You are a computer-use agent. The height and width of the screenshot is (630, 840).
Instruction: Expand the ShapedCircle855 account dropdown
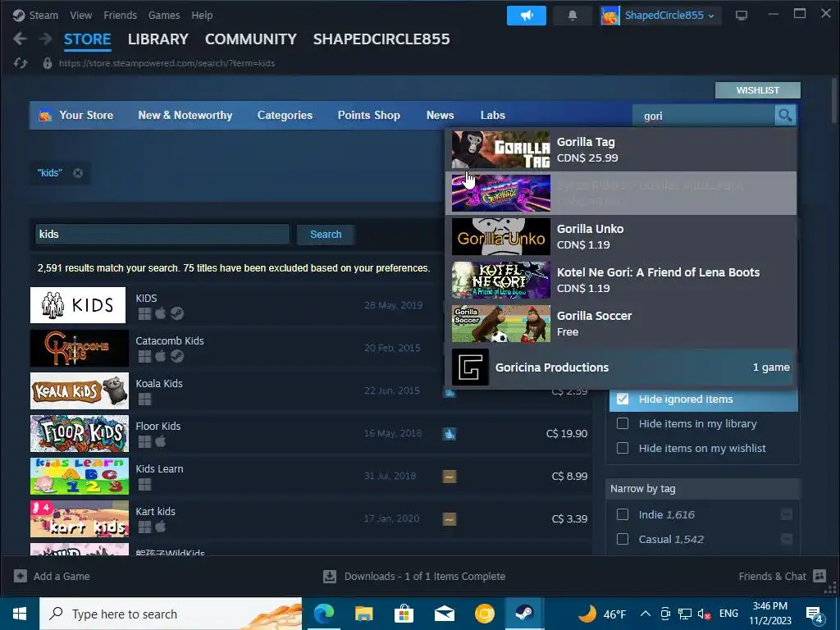tap(669, 16)
